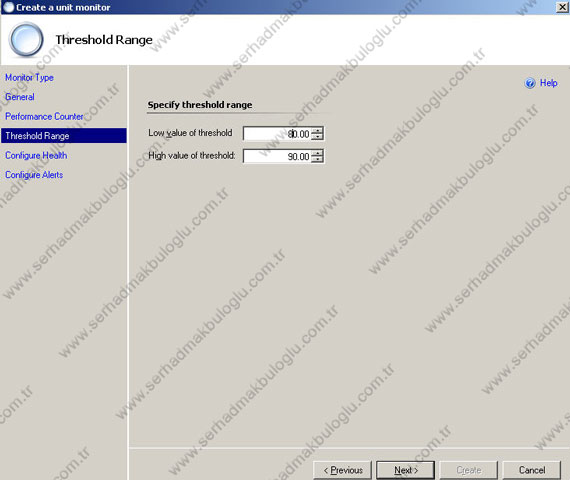Open the Configure Alerts step

(x=34, y=175)
